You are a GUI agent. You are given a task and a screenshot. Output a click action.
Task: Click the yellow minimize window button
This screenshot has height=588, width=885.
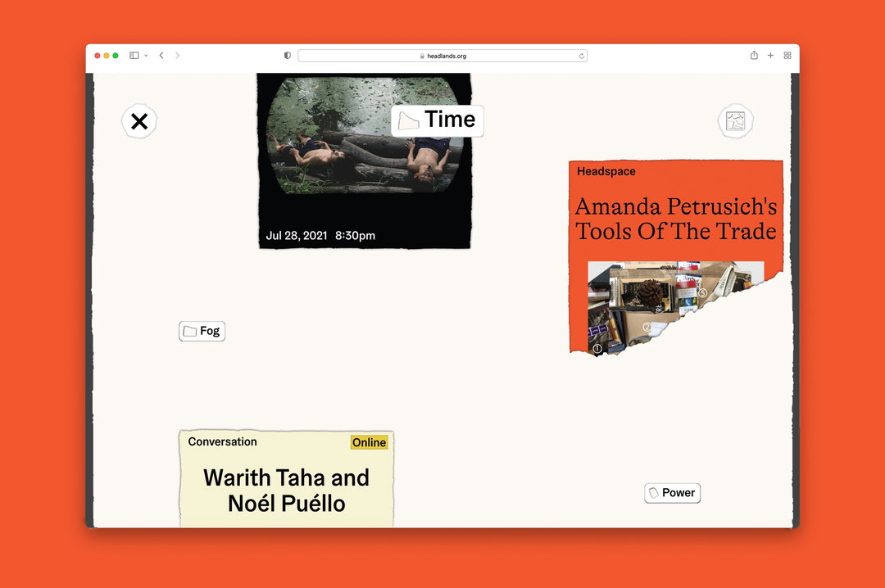(106, 56)
